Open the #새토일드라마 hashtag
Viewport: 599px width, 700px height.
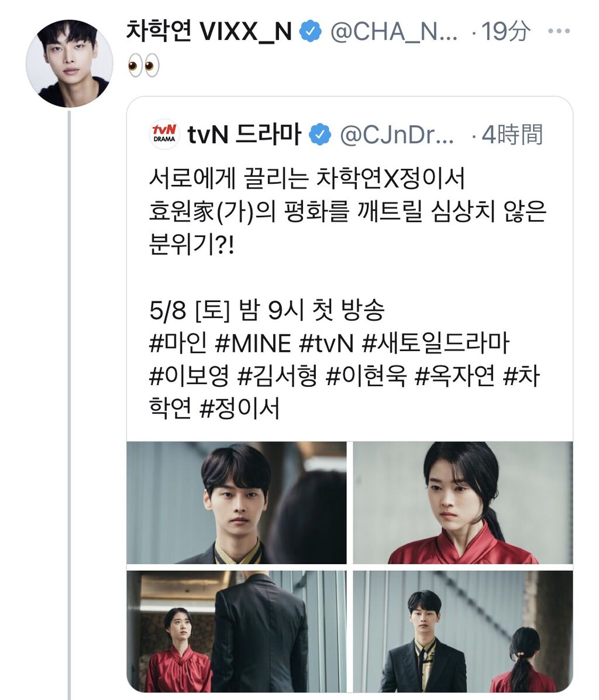(x=436, y=343)
